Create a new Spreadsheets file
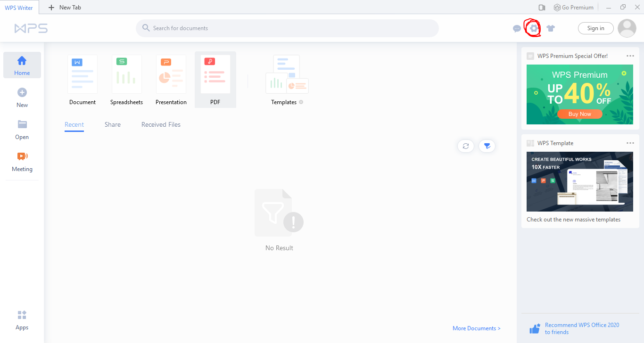Viewport: 644px width, 343px height. click(x=126, y=80)
